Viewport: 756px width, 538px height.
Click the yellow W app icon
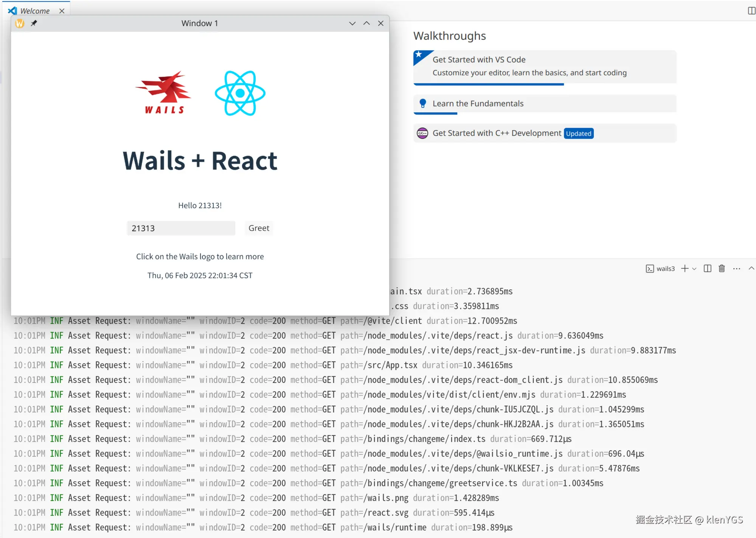coord(20,23)
